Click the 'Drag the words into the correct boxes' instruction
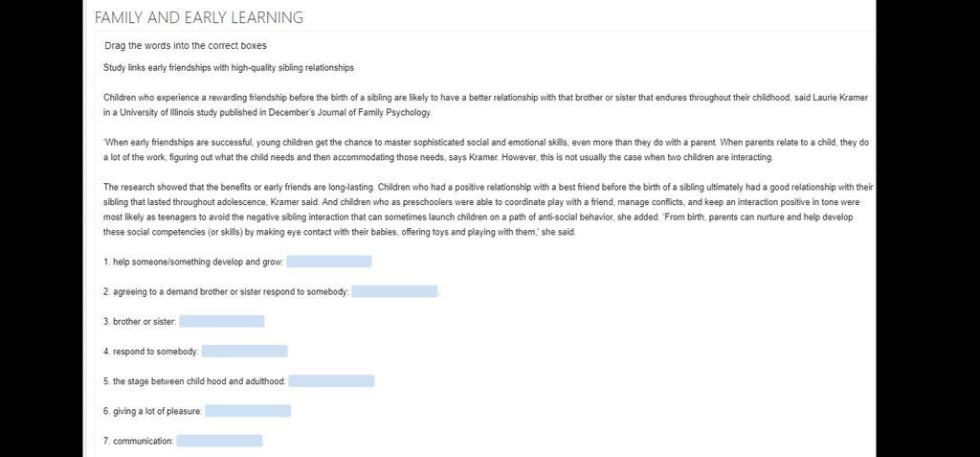The image size is (980, 457). coord(186,46)
